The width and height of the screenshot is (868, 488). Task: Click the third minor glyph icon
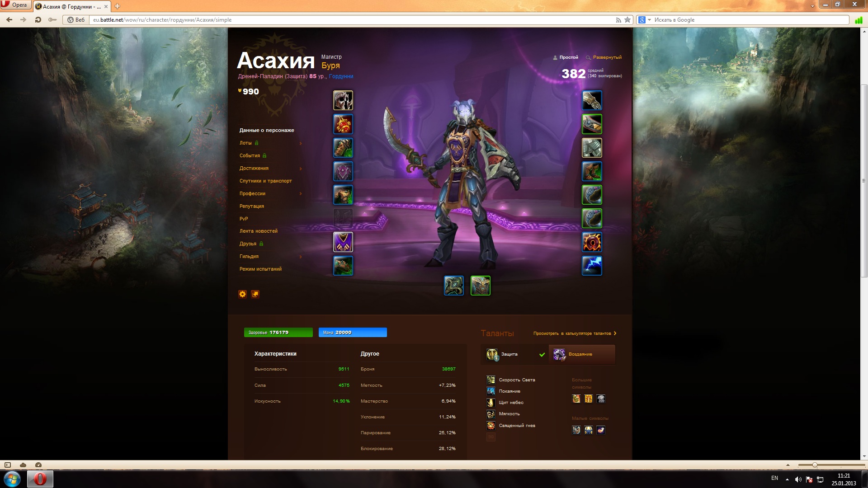(x=601, y=430)
